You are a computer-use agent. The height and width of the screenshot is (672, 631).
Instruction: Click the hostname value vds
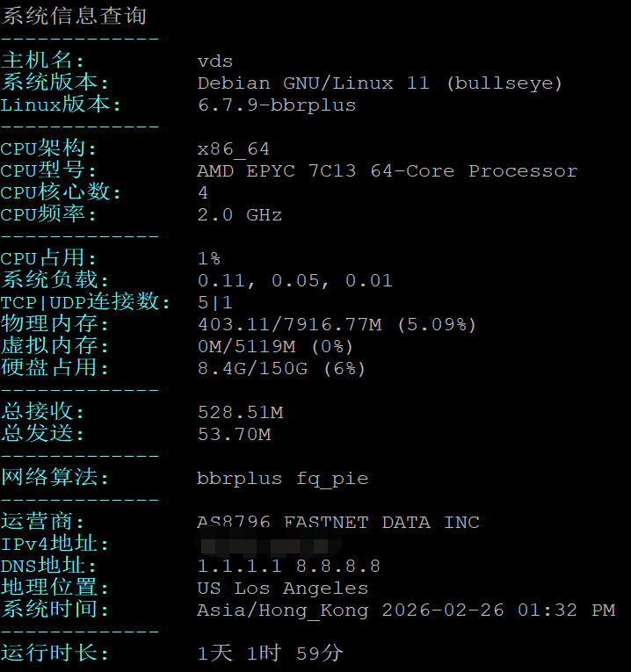(x=215, y=61)
